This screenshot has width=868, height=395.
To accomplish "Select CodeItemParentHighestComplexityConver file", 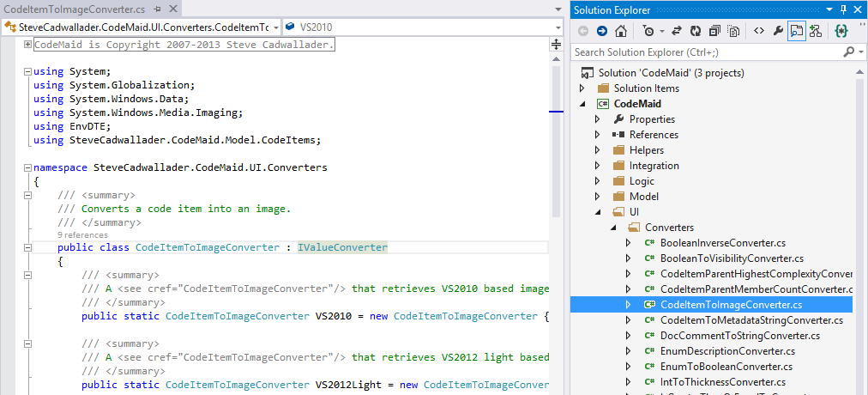I will pos(756,274).
